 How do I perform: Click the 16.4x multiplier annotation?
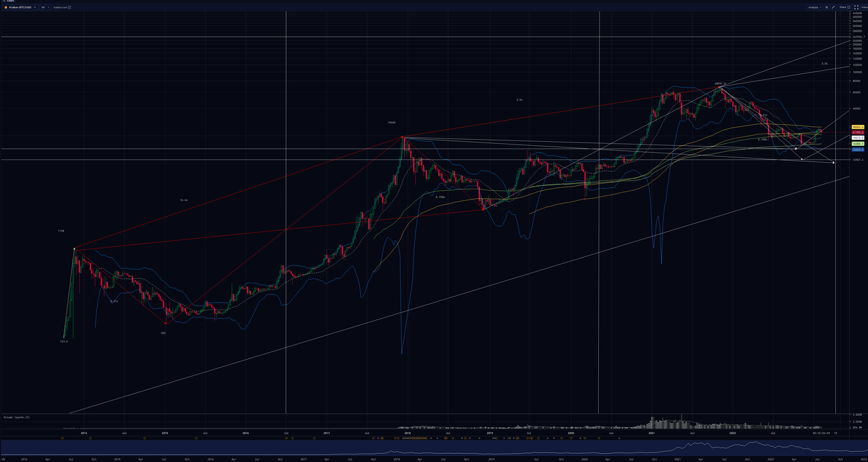pyautogui.click(x=184, y=200)
